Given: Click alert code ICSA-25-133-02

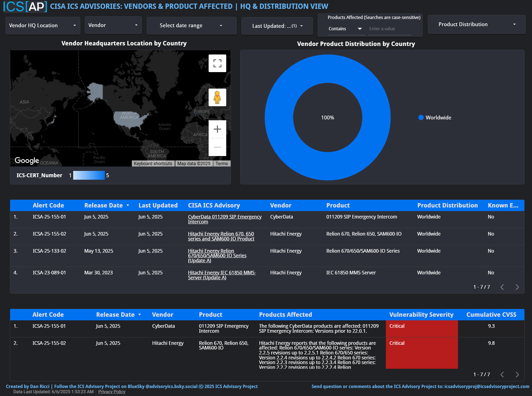Looking at the screenshot, I should (50, 251).
